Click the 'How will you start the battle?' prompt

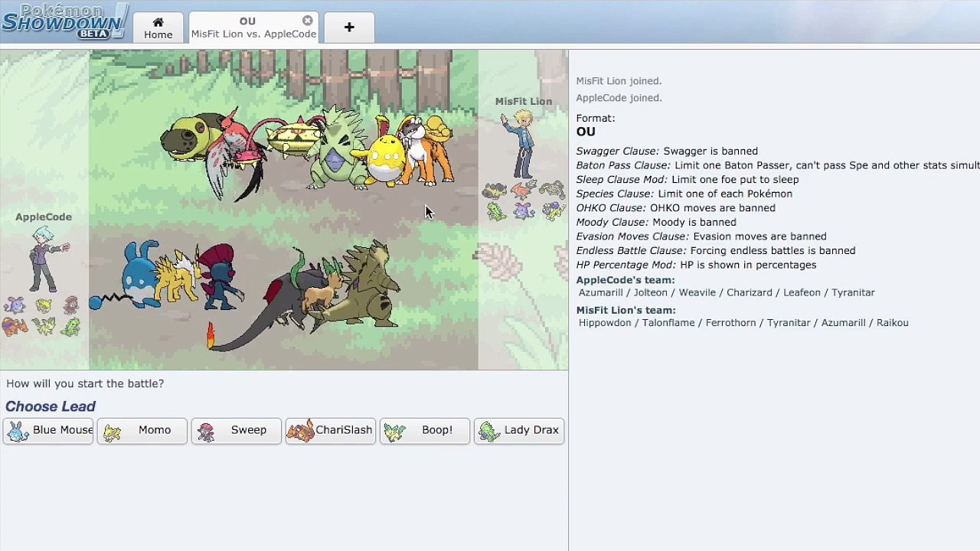(85, 383)
